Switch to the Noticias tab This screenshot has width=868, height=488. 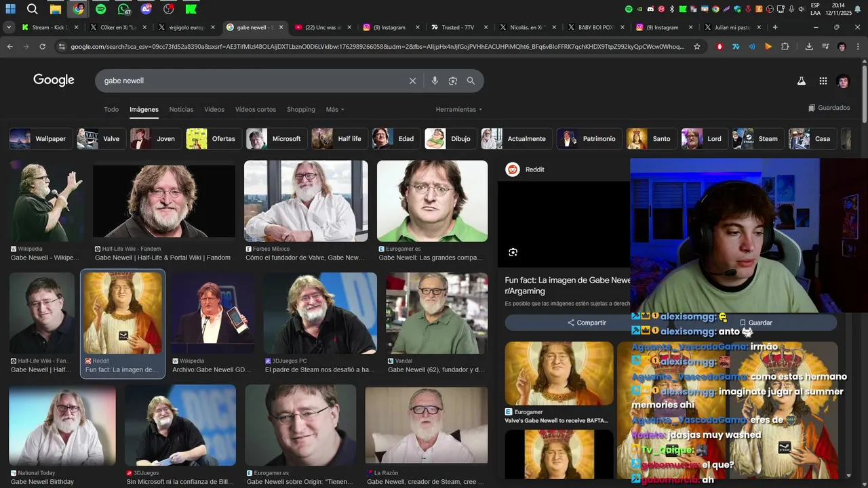pyautogui.click(x=181, y=109)
